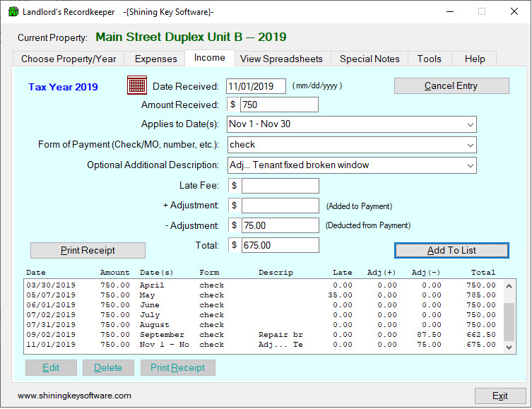
Task: Click the Applies to Date(s) text Nov 1 - Nov 30
Action: [259, 124]
